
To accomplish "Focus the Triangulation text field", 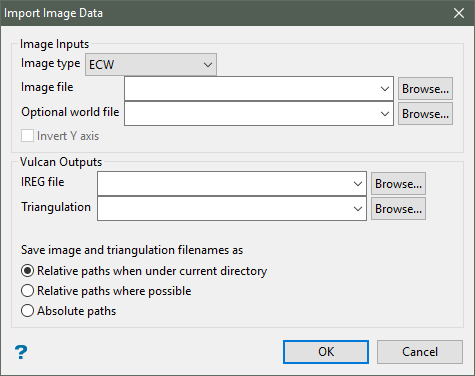I will (224, 209).
